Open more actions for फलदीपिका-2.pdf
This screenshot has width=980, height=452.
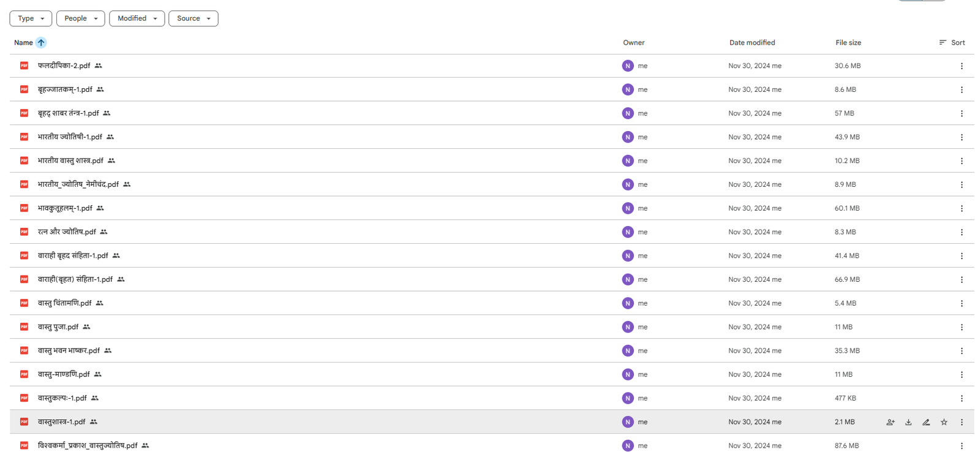(x=962, y=66)
